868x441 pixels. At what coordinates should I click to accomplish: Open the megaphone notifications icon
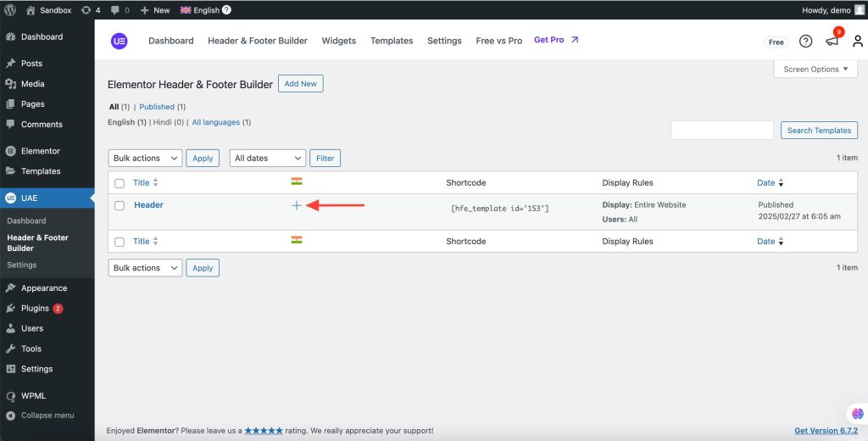pos(832,41)
